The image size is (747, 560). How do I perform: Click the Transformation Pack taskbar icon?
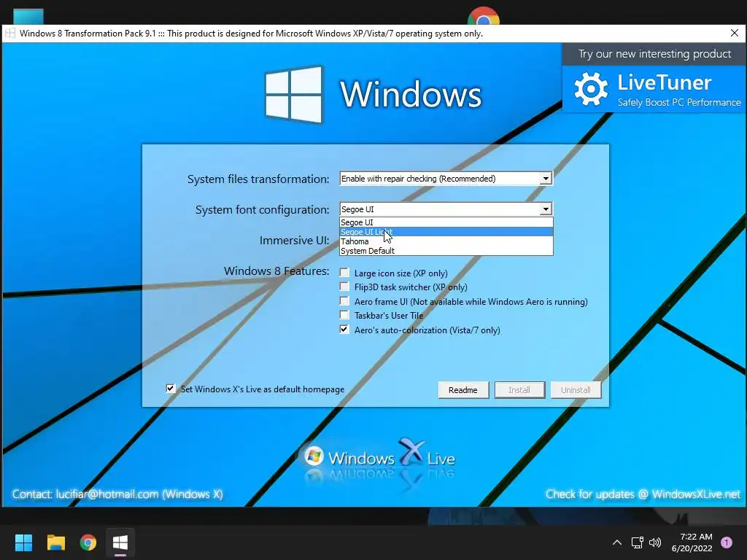[x=120, y=542]
